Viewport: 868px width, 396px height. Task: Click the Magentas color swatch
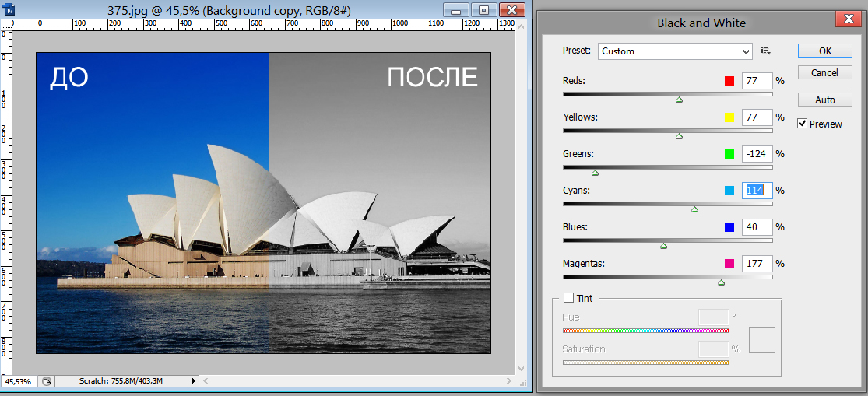click(729, 263)
